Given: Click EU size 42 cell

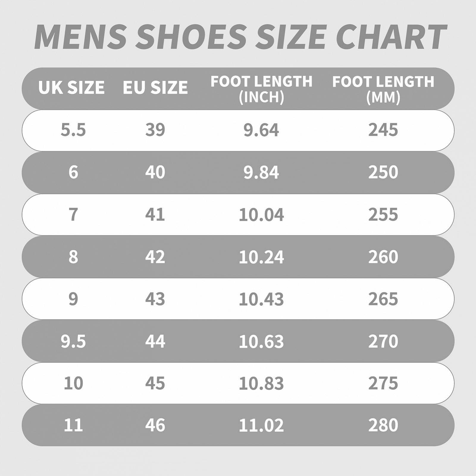Looking at the screenshot, I should pyautogui.click(x=155, y=257).
